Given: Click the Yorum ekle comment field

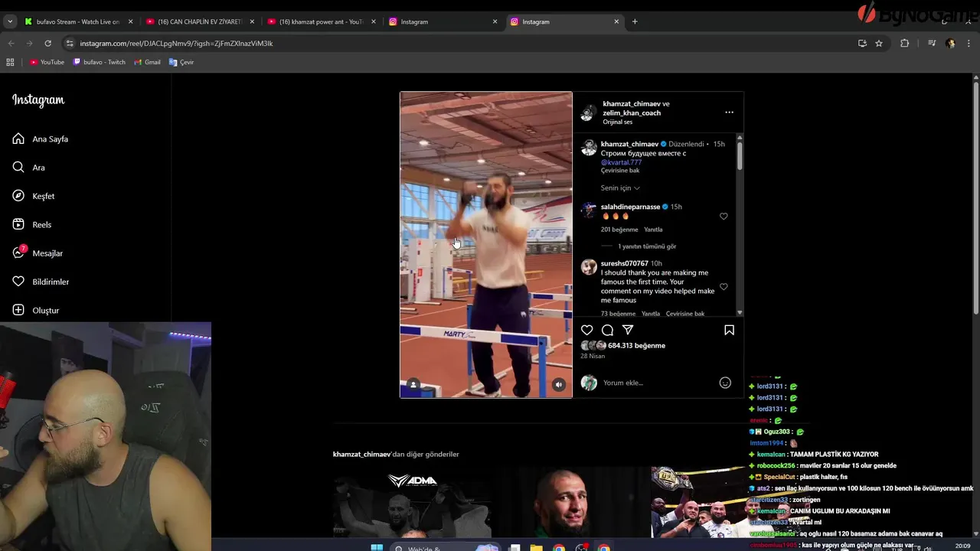Looking at the screenshot, I should [658, 383].
